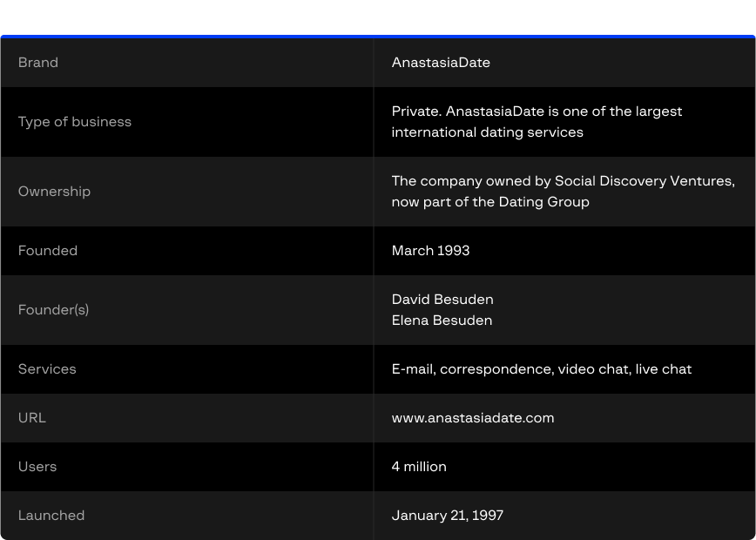Click the Founder(s) row label
The image size is (756, 540).
[53, 310]
